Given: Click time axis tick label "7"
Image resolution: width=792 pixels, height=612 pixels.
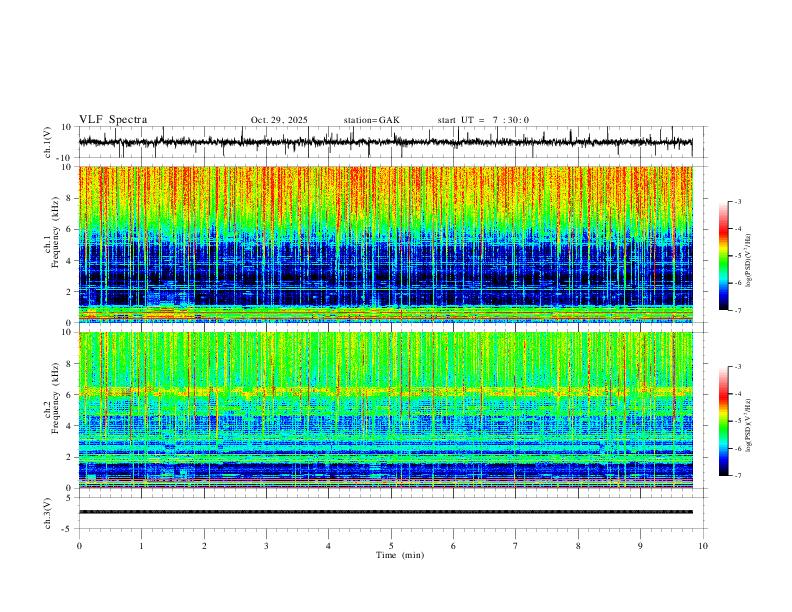Looking at the screenshot, I should tap(516, 546).
